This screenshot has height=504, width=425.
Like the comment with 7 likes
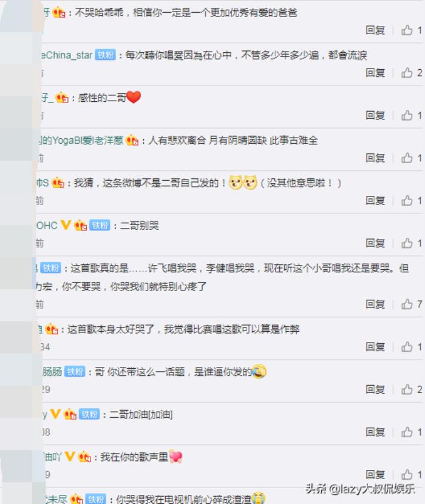point(407,304)
